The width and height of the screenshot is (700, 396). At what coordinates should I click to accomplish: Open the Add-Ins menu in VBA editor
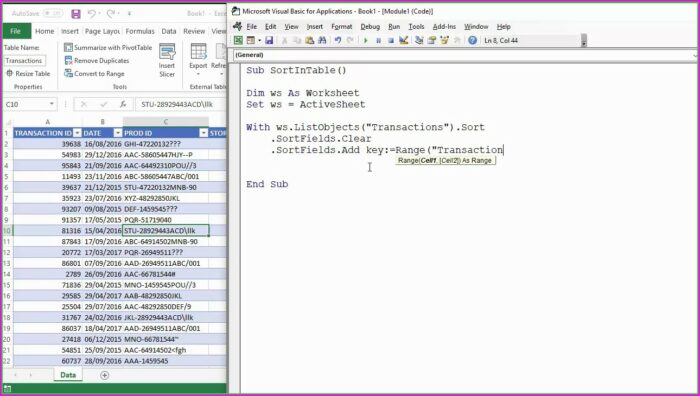coord(444,27)
